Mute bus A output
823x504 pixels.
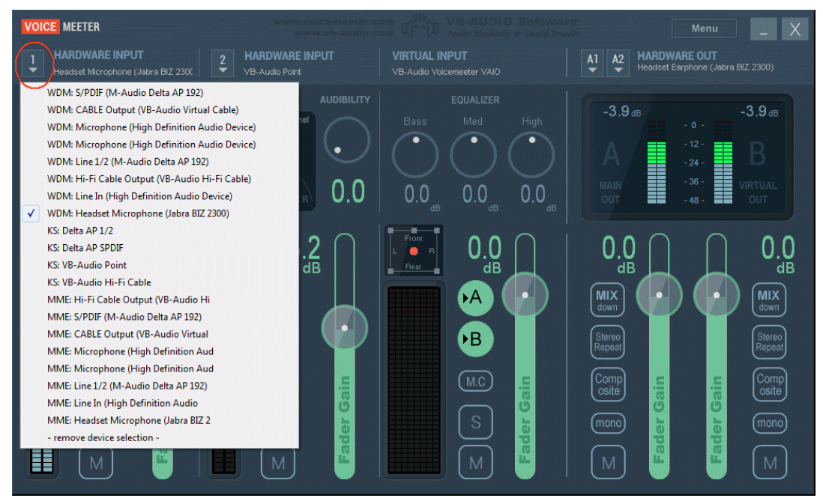click(609, 463)
